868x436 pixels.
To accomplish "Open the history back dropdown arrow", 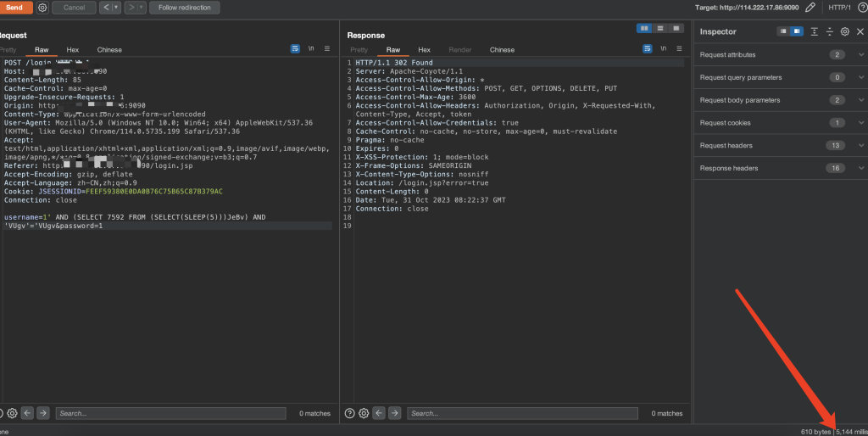I will pos(116,8).
